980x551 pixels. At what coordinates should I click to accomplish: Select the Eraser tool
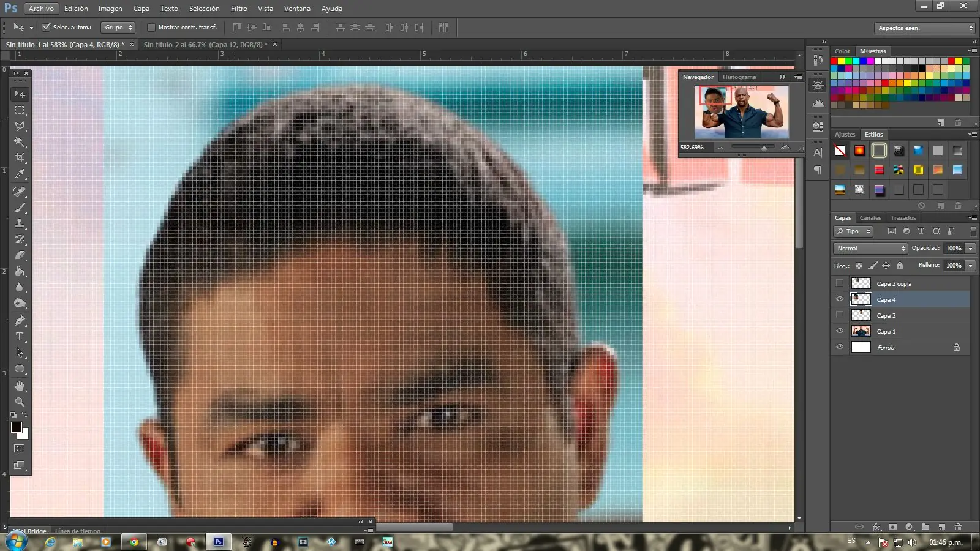[20, 255]
